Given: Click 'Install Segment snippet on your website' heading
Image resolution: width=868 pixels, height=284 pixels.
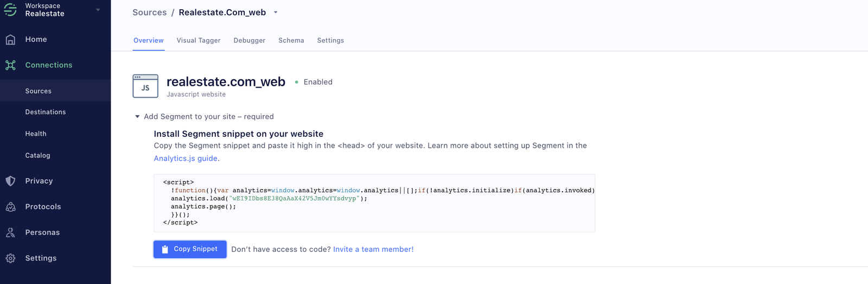Looking at the screenshot, I should [239, 134].
